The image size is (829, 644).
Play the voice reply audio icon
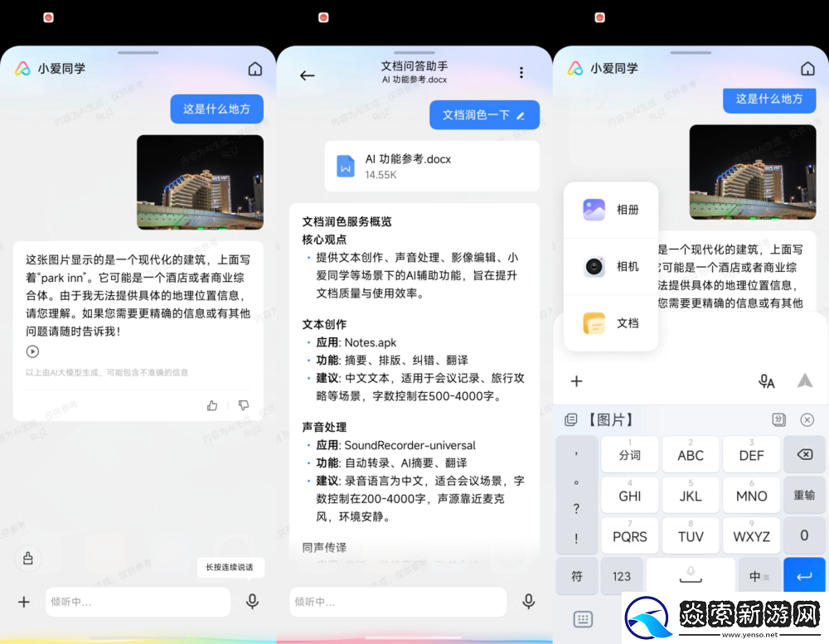pos(32,351)
